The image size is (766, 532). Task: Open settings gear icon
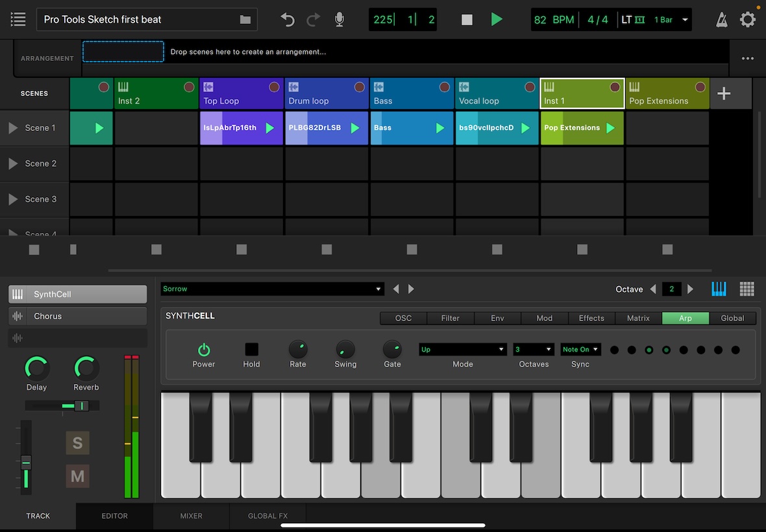(747, 19)
